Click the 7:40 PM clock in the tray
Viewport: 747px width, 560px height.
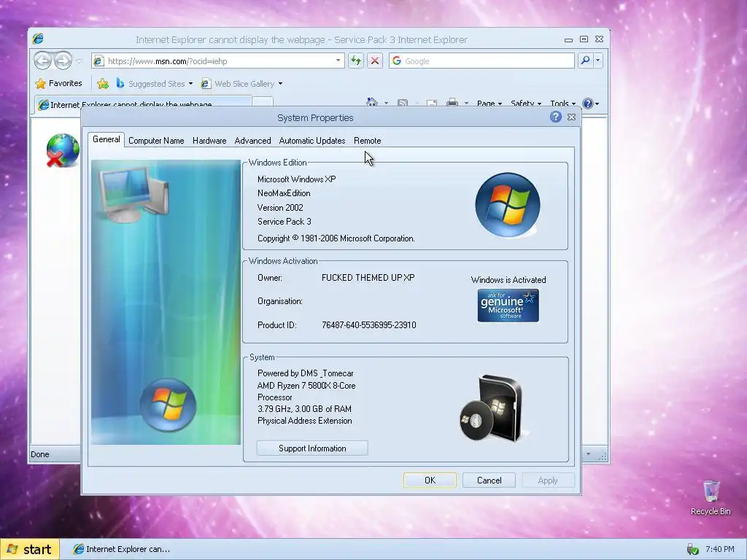(720, 549)
